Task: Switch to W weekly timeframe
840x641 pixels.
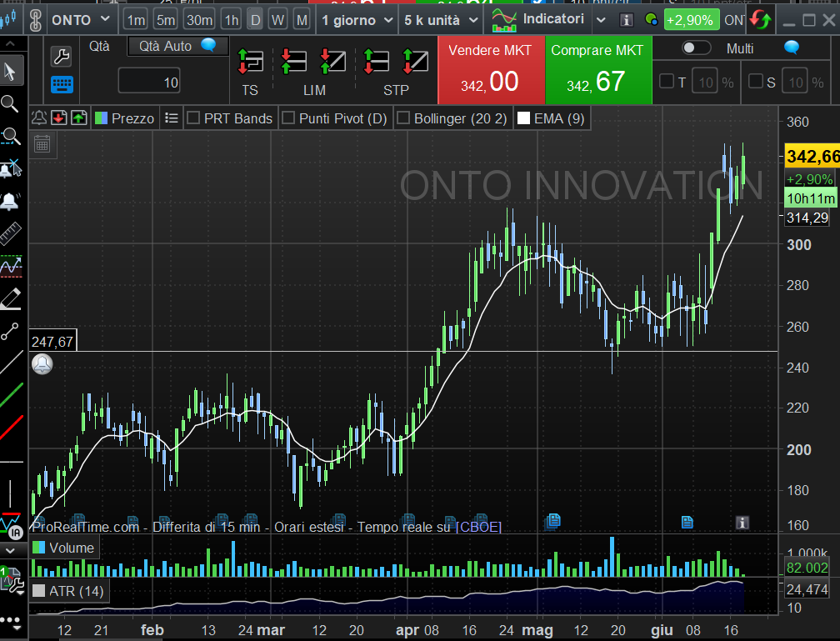Action: (277, 20)
